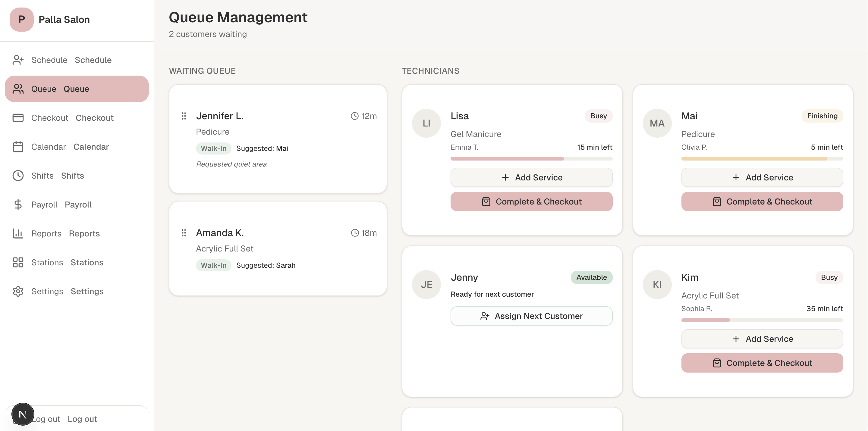Grab the drag handle on Amanda K. card

click(184, 233)
